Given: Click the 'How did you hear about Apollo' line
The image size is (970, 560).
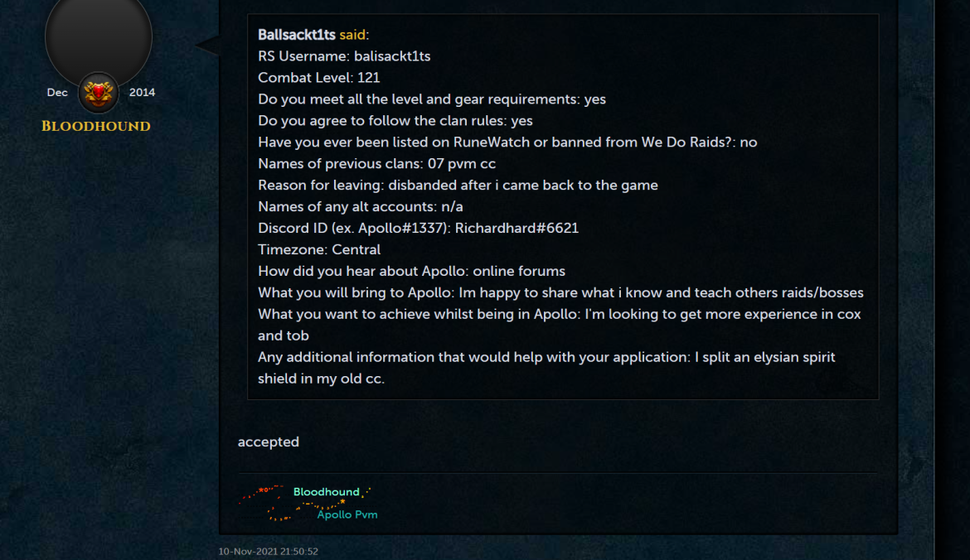Looking at the screenshot, I should click(411, 272).
